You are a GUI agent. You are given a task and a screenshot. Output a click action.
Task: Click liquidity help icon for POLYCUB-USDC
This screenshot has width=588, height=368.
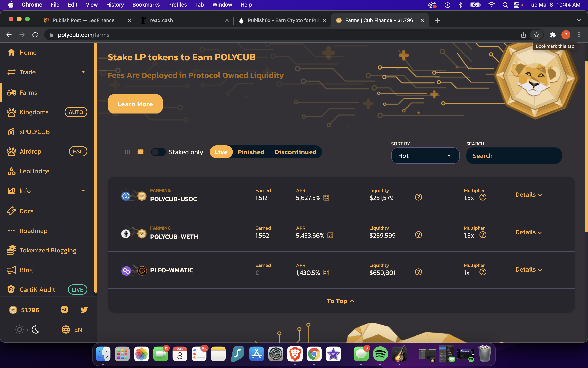point(418,197)
